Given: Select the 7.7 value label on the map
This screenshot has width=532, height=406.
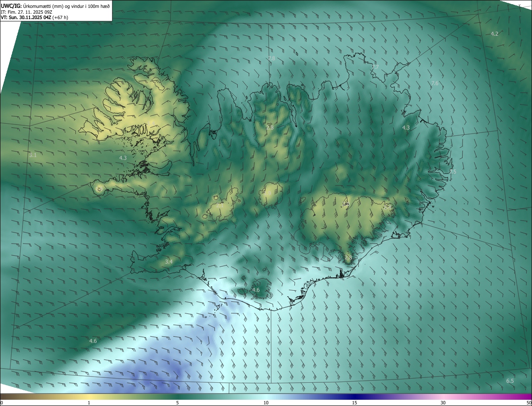Looking at the screenshot, I should 375,67.
